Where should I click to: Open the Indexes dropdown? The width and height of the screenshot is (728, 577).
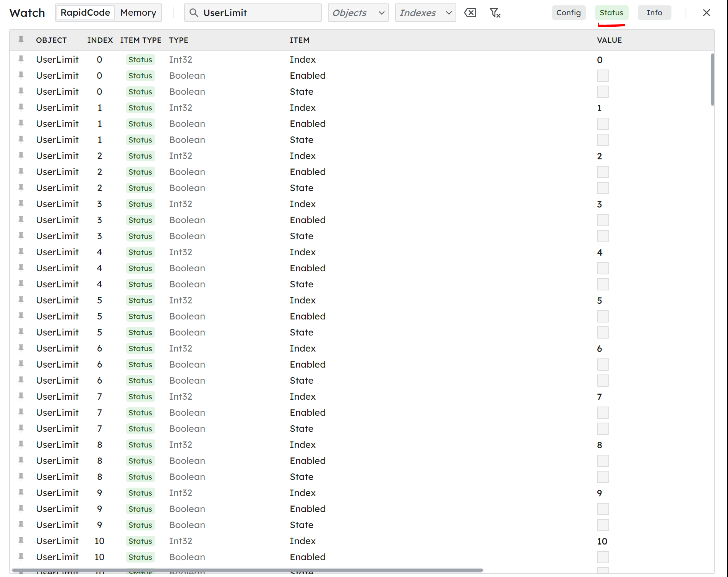click(x=425, y=13)
